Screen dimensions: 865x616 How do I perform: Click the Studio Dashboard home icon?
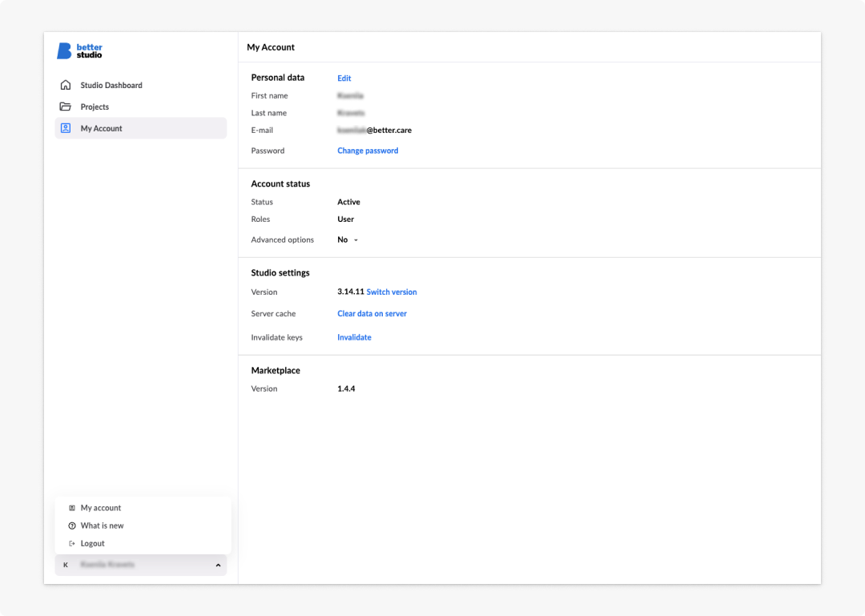66,85
